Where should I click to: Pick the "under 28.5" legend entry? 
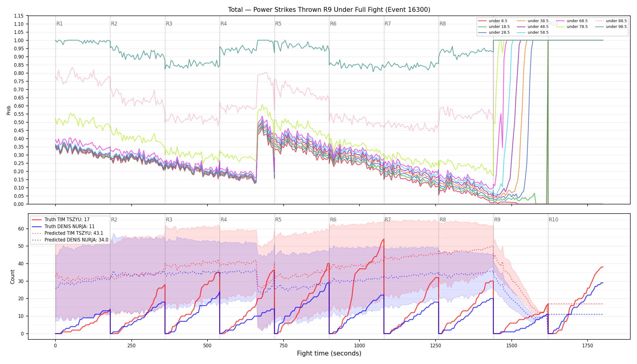pyautogui.click(x=494, y=32)
